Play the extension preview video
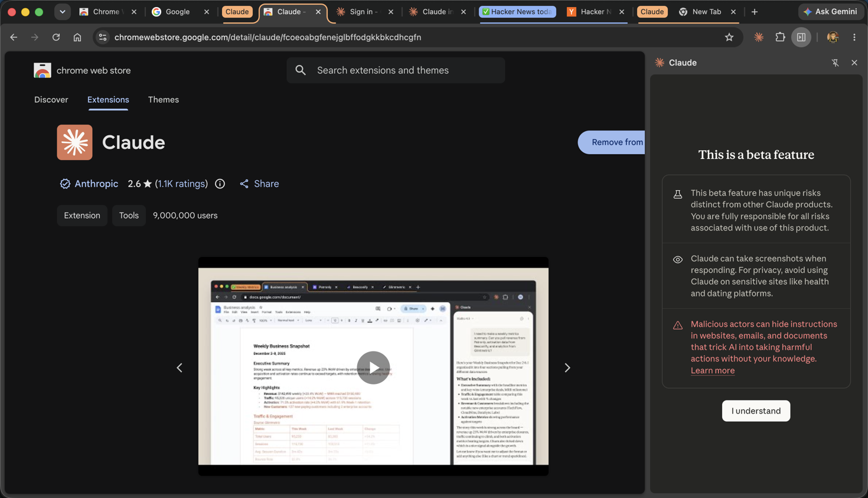 (x=373, y=367)
